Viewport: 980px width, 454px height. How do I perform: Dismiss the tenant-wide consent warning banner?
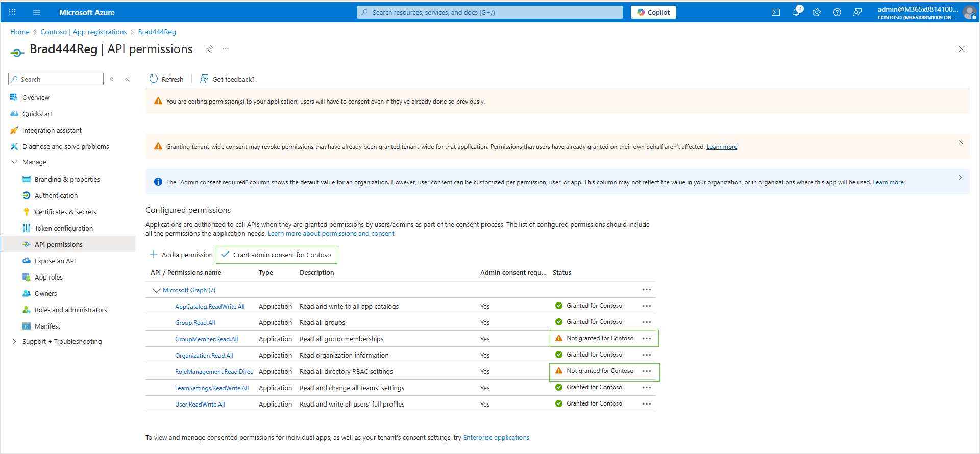[961, 142]
